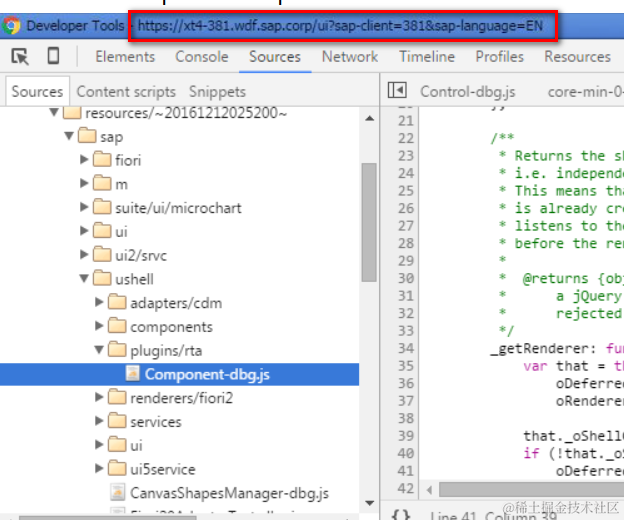
Task: Switch to the Snippets navigator tab
Action: coord(217,92)
